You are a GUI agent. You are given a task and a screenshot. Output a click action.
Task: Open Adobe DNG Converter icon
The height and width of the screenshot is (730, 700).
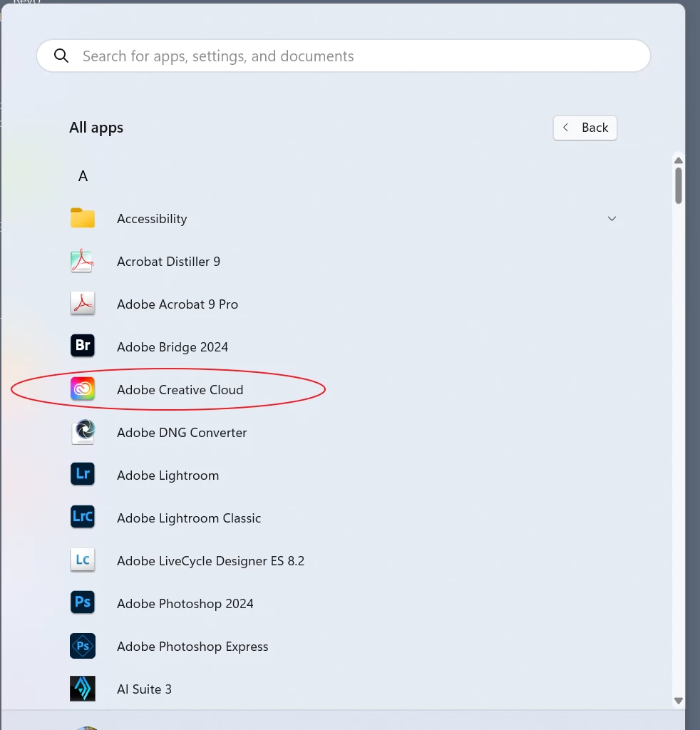click(x=84, y=431)
